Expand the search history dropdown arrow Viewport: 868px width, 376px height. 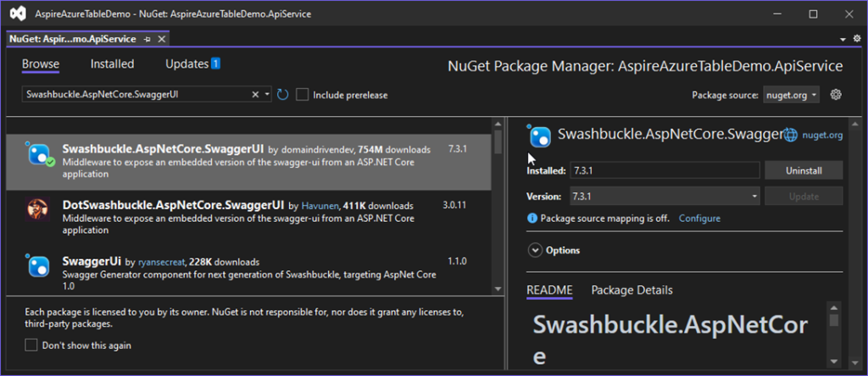point(267,95)
